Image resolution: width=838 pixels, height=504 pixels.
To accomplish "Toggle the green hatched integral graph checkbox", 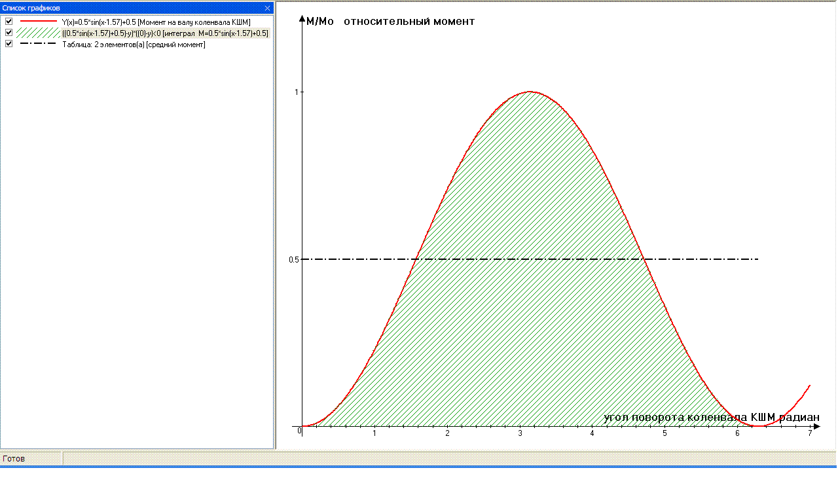I will click(9, 33).
